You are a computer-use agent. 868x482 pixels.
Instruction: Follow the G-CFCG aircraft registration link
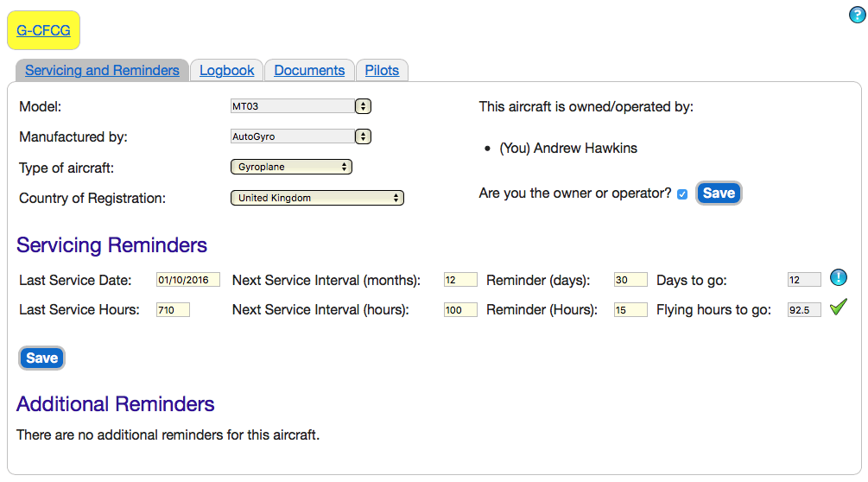43,30
